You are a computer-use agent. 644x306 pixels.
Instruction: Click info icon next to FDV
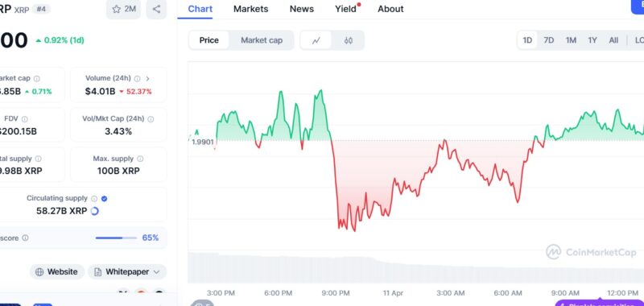point(25,119)
